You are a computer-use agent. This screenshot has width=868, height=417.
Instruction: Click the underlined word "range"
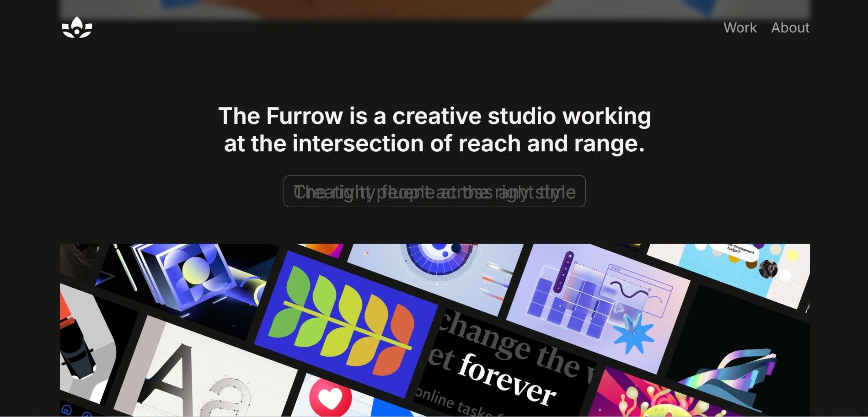pyautogui.click(x=606, y=145)
